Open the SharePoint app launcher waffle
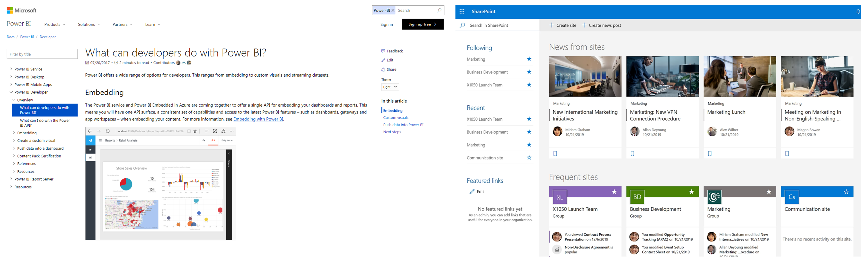This screenshot has height=266, width=868. coord(462,12)
